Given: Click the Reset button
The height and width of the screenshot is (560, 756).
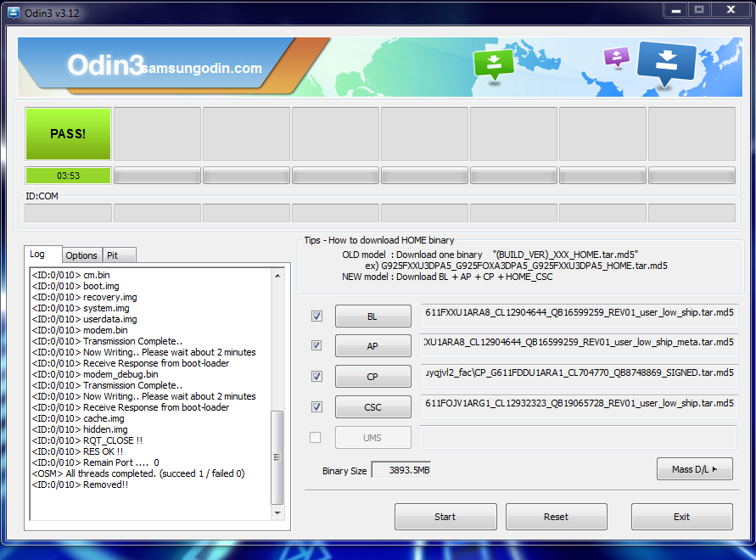Looking at the screenshot, I should (557, 517).
